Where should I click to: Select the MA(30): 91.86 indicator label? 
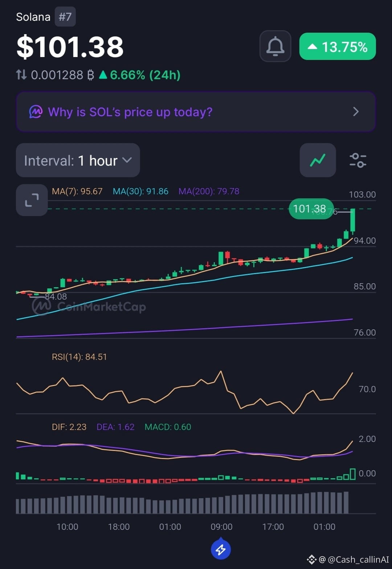coord(140,191)
